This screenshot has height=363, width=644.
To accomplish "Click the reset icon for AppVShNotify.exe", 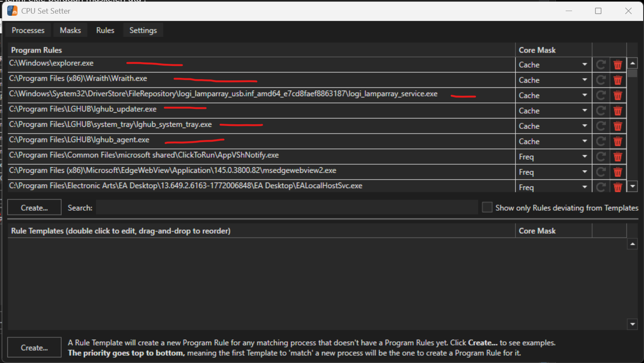I will (601, 157).
